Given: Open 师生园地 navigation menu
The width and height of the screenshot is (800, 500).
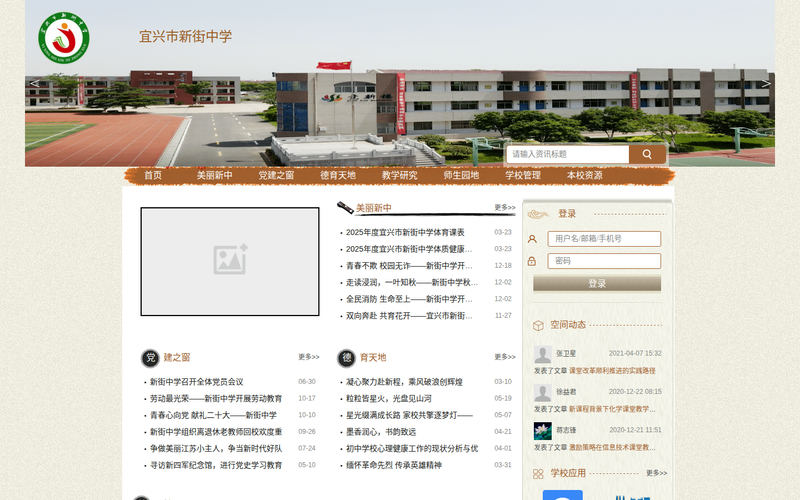Looking at the screenshot, I should tap(461, 176).
